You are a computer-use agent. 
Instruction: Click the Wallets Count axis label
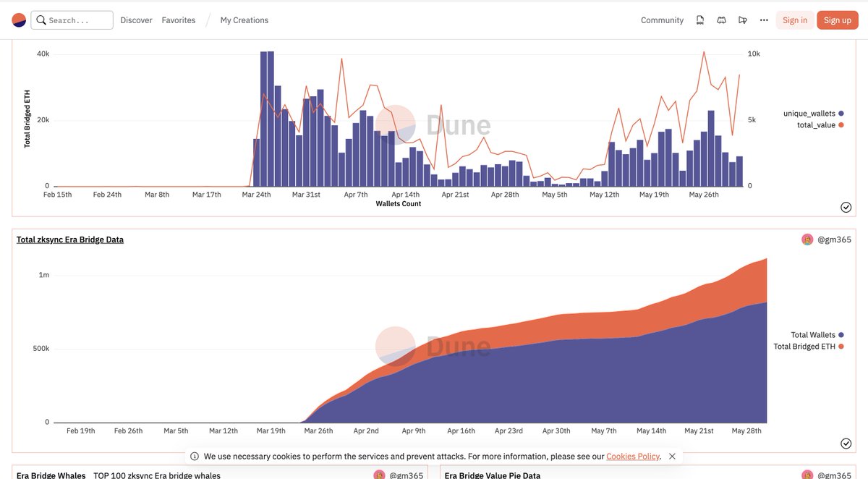pos(398,204)
